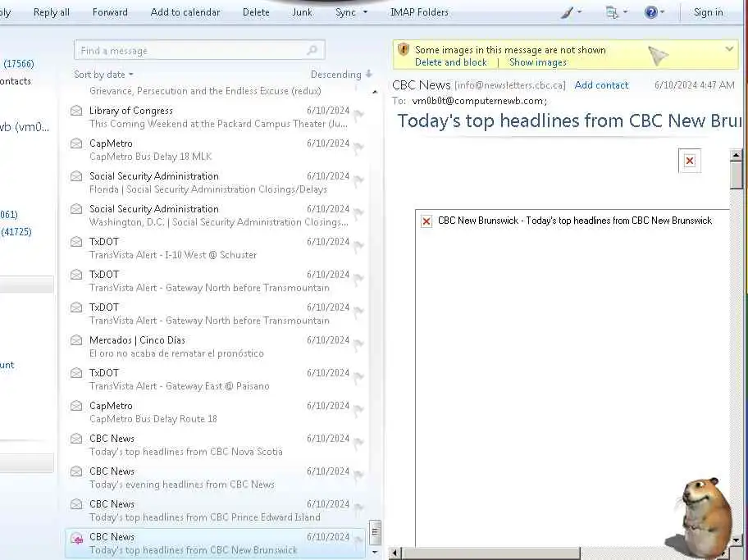Click envelope icon for CapMetro 18 MLK
Screen dimensions: 748x560
pyautogui.click(x=76, y=143)
